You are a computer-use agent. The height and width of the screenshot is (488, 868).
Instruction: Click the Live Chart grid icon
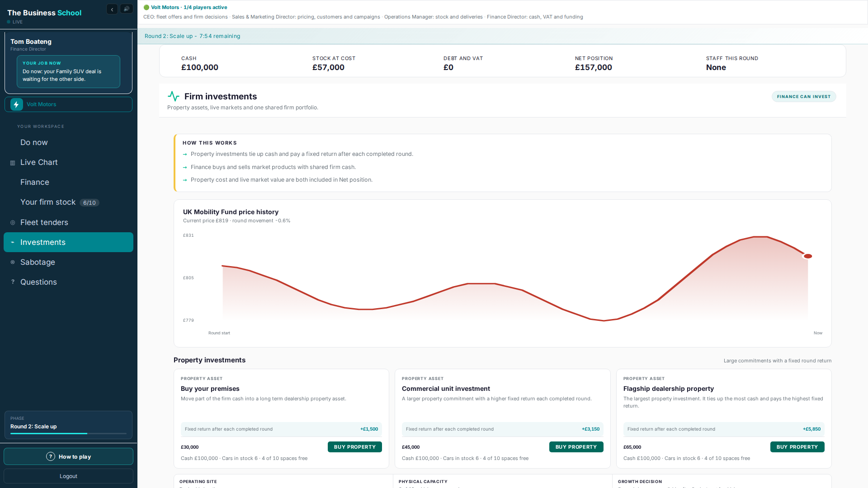coord(13,163)
